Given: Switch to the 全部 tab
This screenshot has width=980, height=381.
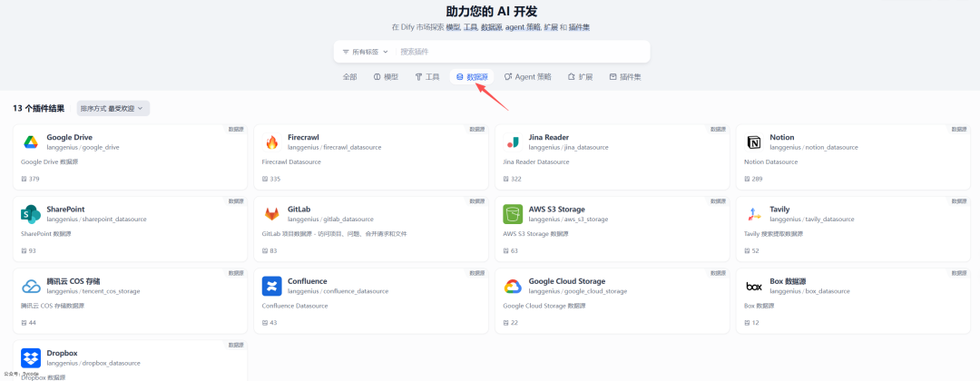Looking at the screenshot, I should (x=349, y=77).
